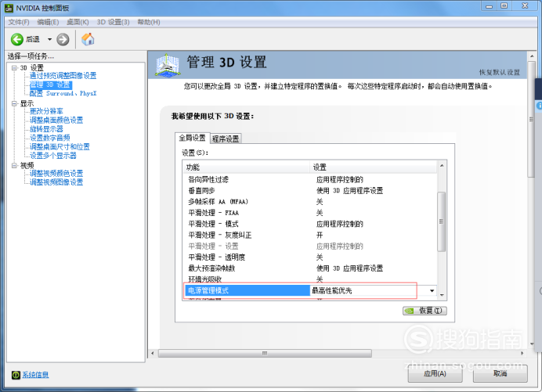
Task: Click the horizontal scrollbar thumb
Action: 265,354
